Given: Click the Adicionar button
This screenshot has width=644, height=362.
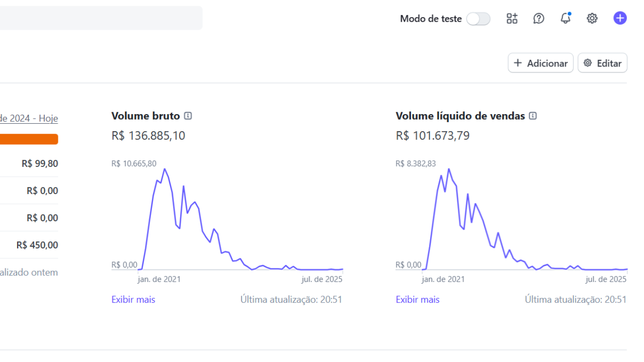Looking at the screenshot, I should click(x=540, y=63).
